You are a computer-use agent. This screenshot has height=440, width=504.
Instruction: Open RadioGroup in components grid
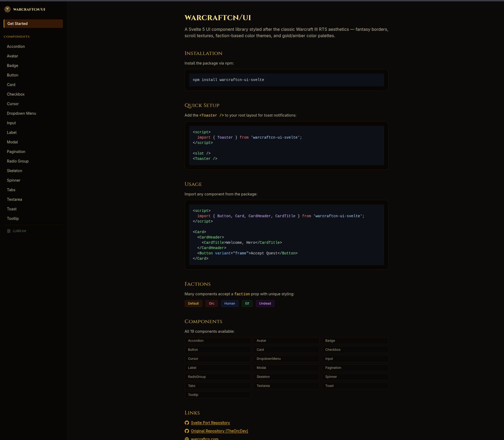tap(218, 377)
